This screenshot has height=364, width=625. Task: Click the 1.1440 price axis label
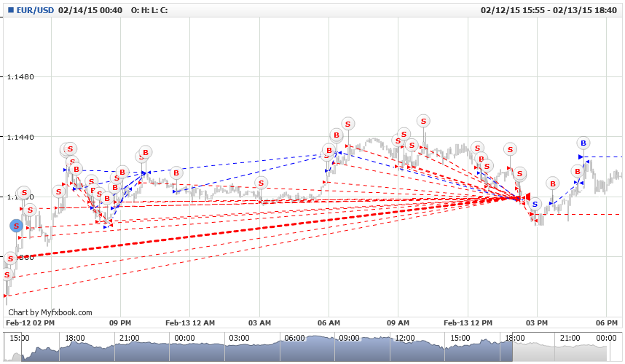pyautogui.click(x=20, y=137)
